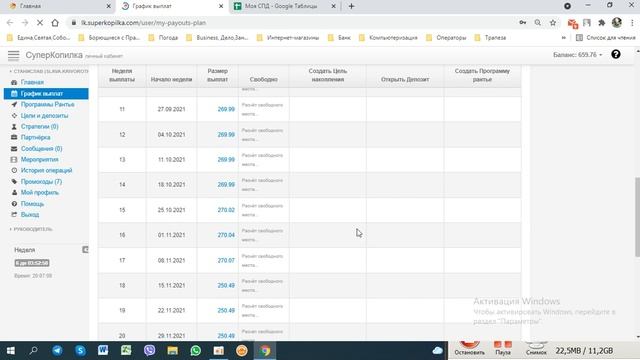Screen dimensions: 640x360
Task: Open Цели и депозиты in the sidebar
Action: tap(44, 116)
